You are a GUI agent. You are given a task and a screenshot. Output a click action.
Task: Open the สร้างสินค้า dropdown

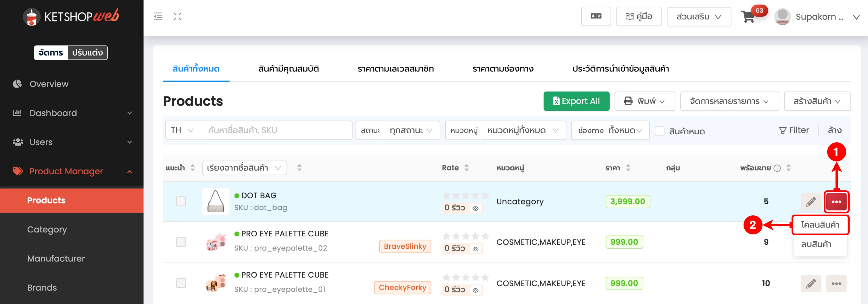[817, 101]
